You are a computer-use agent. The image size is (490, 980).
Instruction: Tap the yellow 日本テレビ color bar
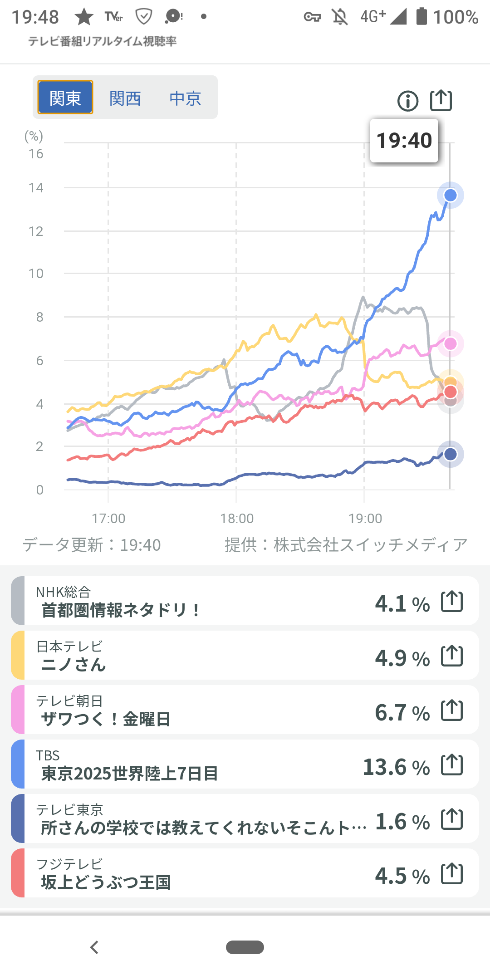[18, 656]
